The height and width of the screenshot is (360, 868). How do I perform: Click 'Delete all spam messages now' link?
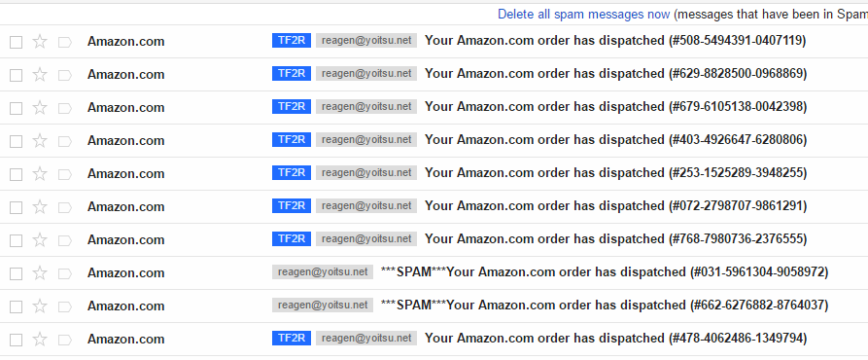(x=583, y=14)
